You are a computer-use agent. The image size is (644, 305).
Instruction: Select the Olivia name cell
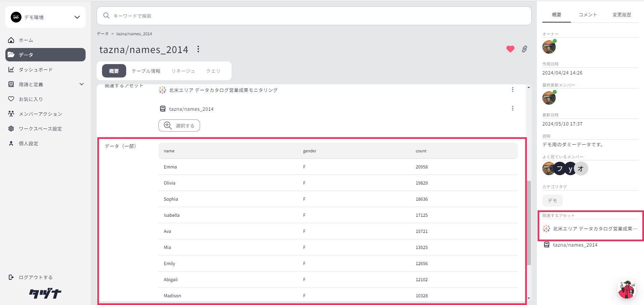click(169, 183)
